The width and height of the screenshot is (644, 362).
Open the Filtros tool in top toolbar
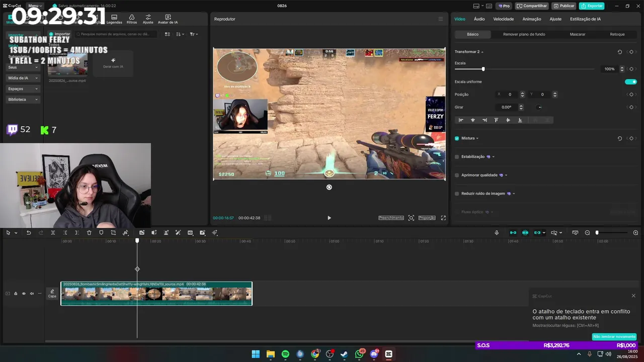(x=132, y=19)
